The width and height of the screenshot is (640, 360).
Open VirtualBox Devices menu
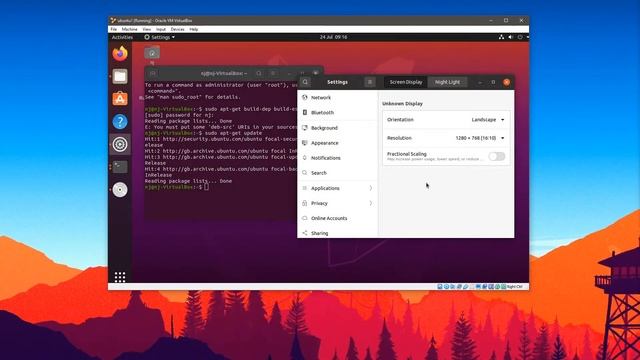click(x=178, y=29)
